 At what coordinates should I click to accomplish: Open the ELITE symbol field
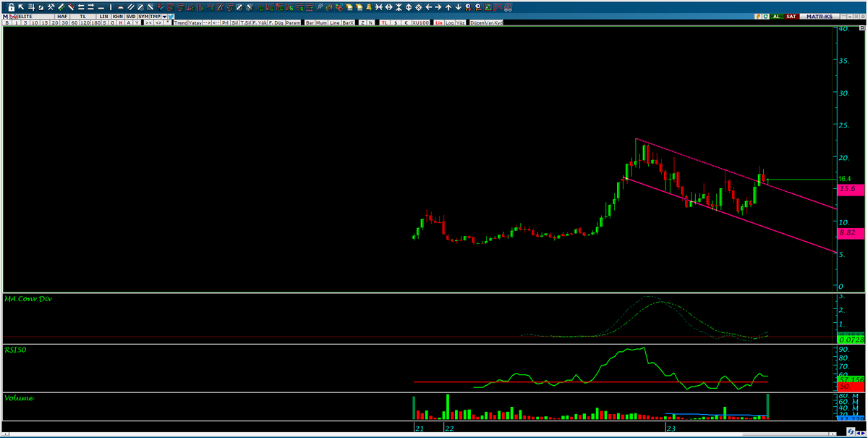(x=36, y=17)
